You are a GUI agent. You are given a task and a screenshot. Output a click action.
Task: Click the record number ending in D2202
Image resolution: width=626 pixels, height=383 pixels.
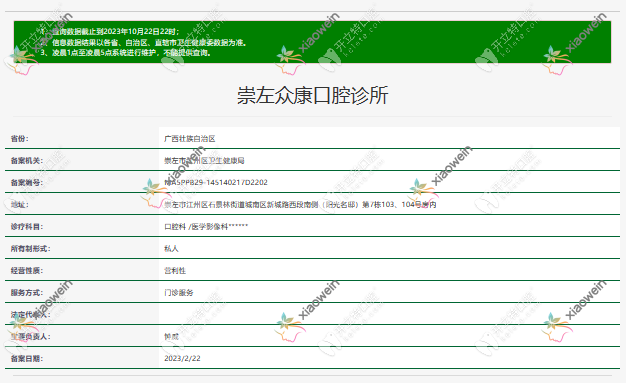216,183
